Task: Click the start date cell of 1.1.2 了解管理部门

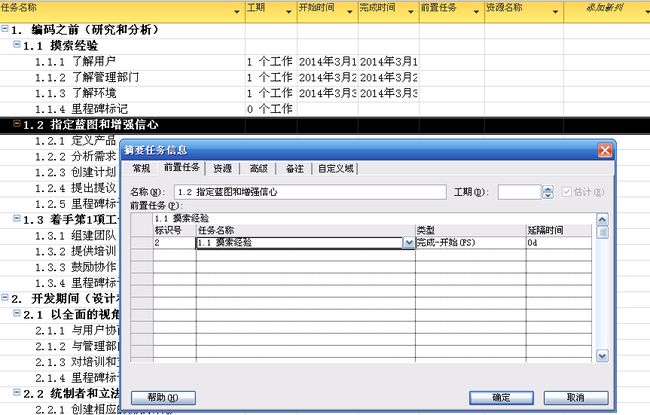Action: click(x=327, y=78)
